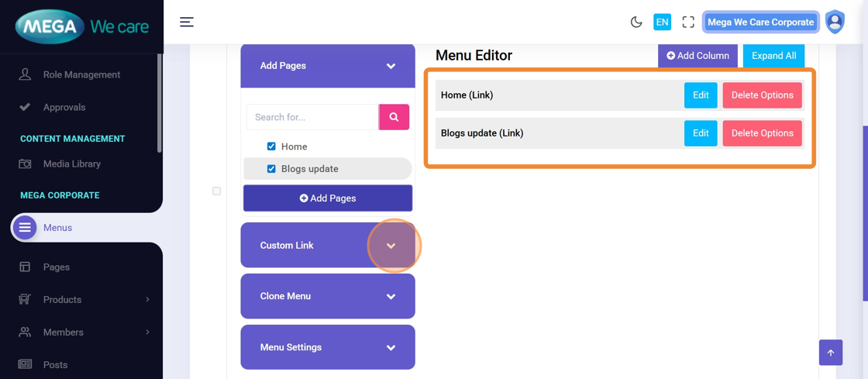Uncheck the Blogs update checkbox
This screenshot has height=379, width=868.
coord(271,169)
